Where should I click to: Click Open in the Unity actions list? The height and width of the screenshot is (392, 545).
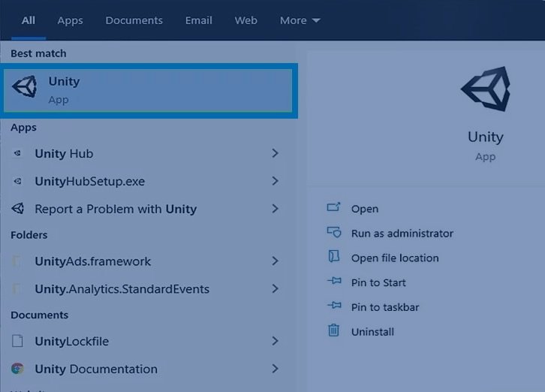coord(365,209)
